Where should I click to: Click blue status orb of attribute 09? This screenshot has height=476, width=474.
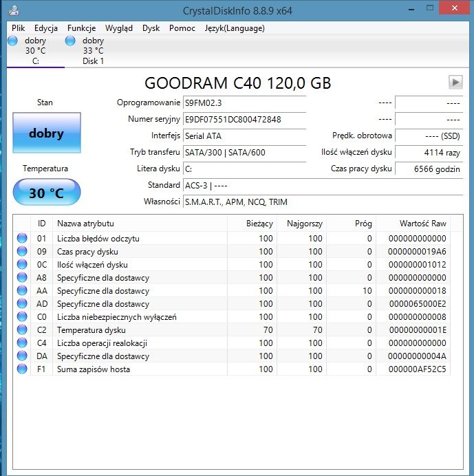click(x=22, y=251)
